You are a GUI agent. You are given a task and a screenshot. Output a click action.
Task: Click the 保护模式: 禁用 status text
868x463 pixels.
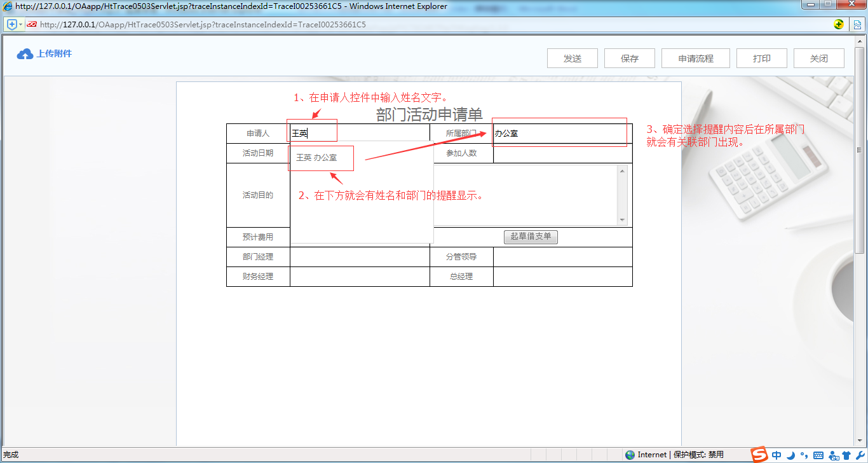[698, 455]
